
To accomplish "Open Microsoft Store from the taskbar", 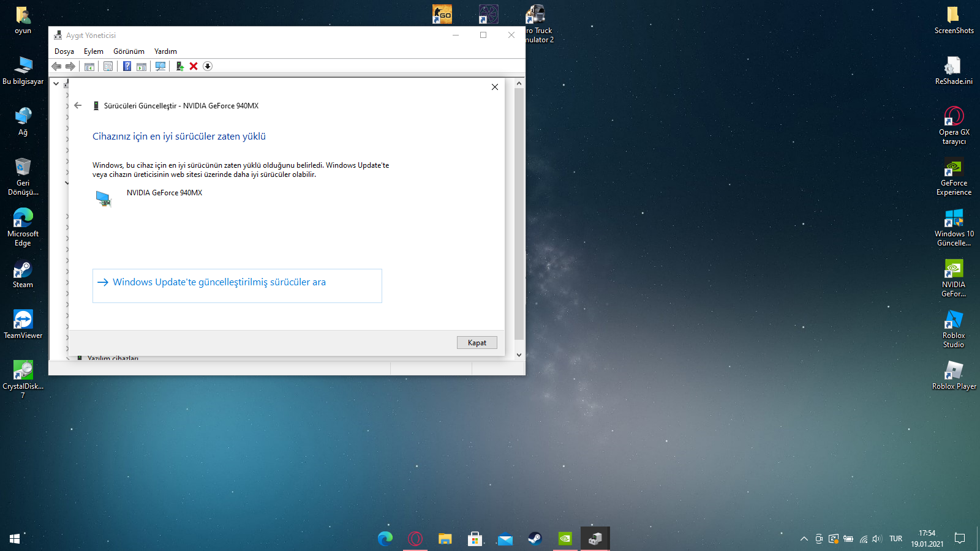I will [x=475, y=539].
